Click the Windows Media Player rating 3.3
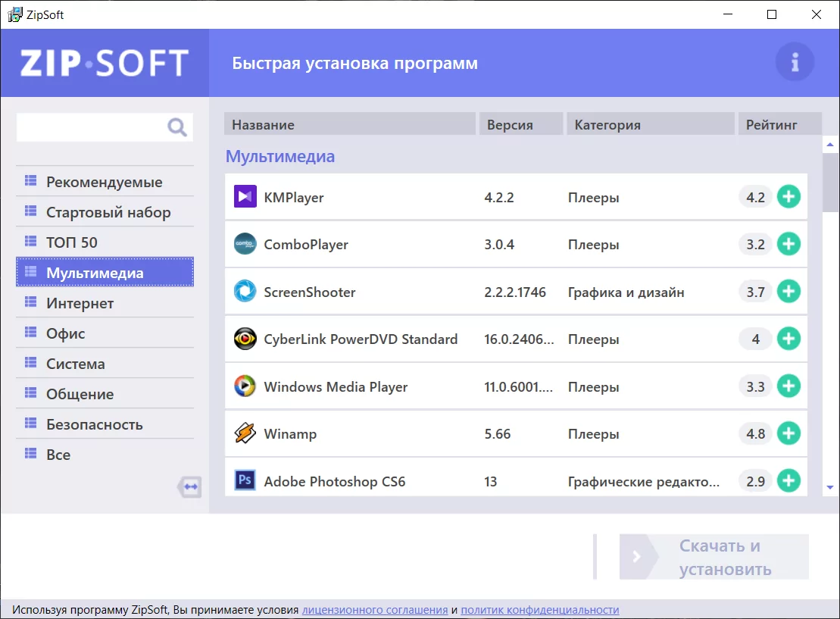 tap(755, 386)
